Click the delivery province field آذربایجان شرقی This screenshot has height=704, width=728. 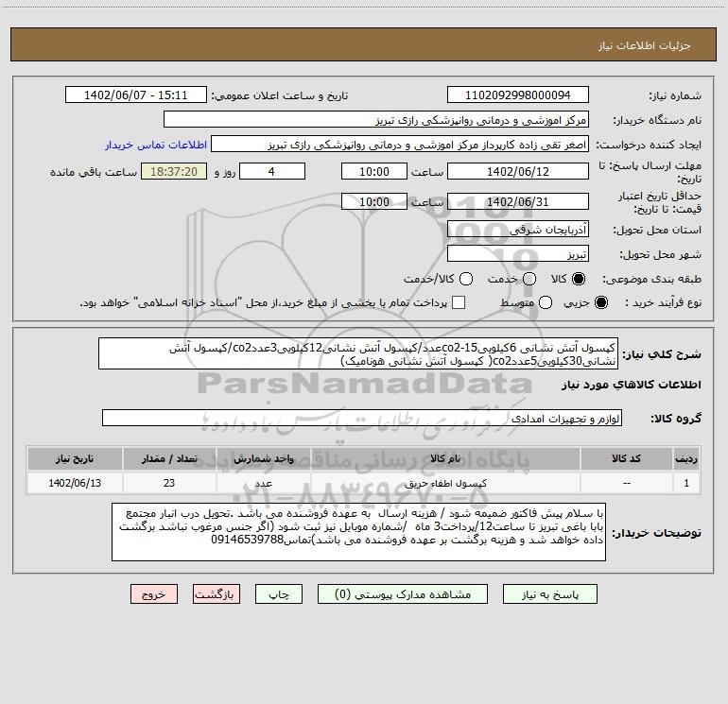click(518, 230)
